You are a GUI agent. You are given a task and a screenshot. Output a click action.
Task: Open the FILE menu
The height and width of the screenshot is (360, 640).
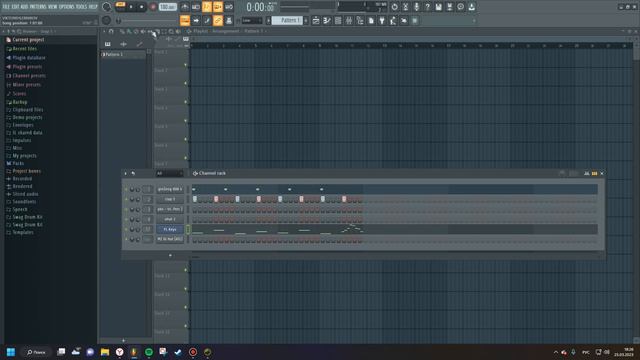tap(6, 7)
